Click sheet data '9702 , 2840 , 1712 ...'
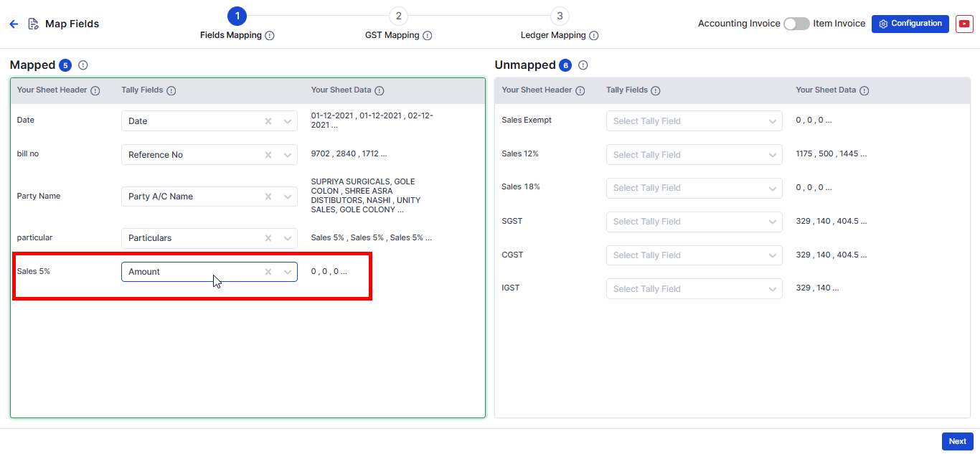This screenshot has width=980, height=454. [x=349, y=153]
